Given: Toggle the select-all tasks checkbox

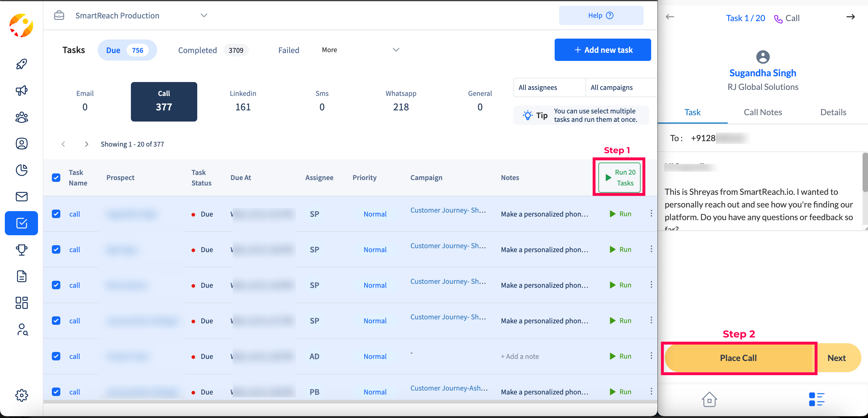Looking at the screenshot, I should tap(56, 177).
